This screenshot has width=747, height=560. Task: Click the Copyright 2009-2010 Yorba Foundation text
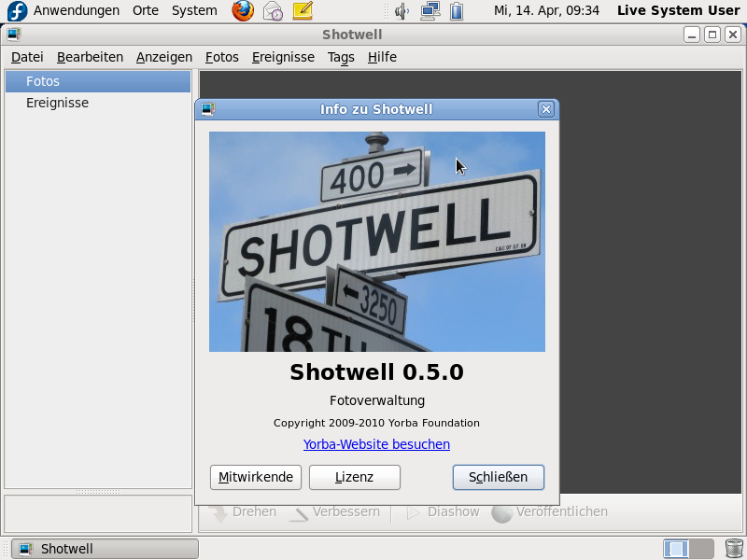click(377, 423)
